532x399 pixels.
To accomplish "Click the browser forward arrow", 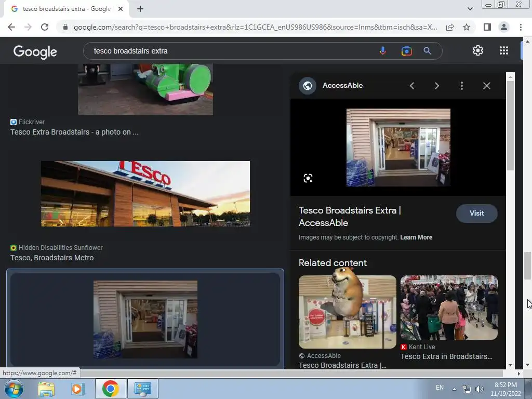I will (x=28, y=27).
